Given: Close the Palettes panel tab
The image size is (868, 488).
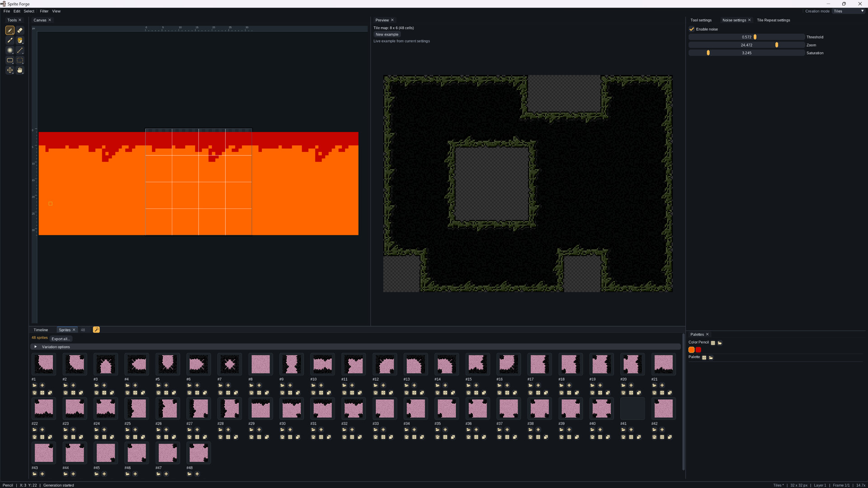Looking at the screenshot, I should (x=708, y=334).
